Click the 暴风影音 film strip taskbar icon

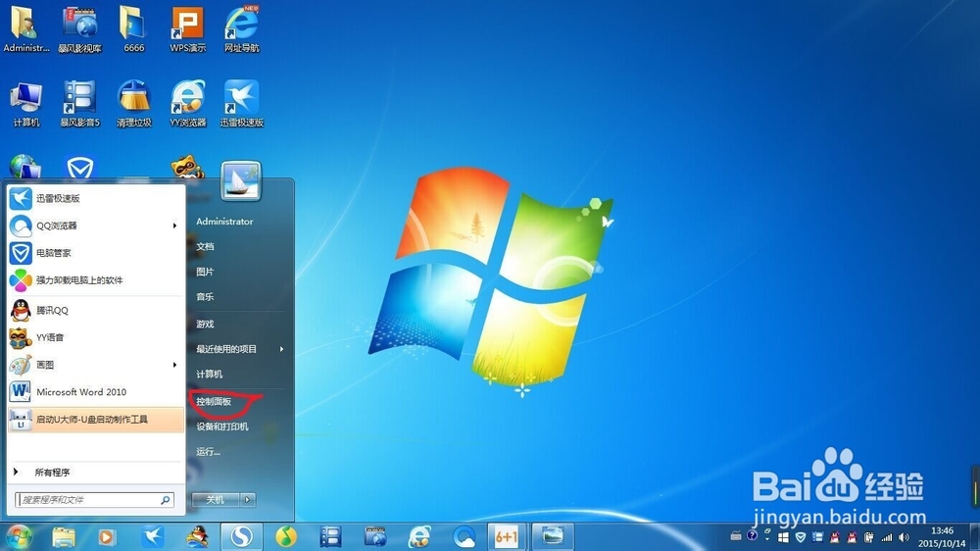coord(330,536)
